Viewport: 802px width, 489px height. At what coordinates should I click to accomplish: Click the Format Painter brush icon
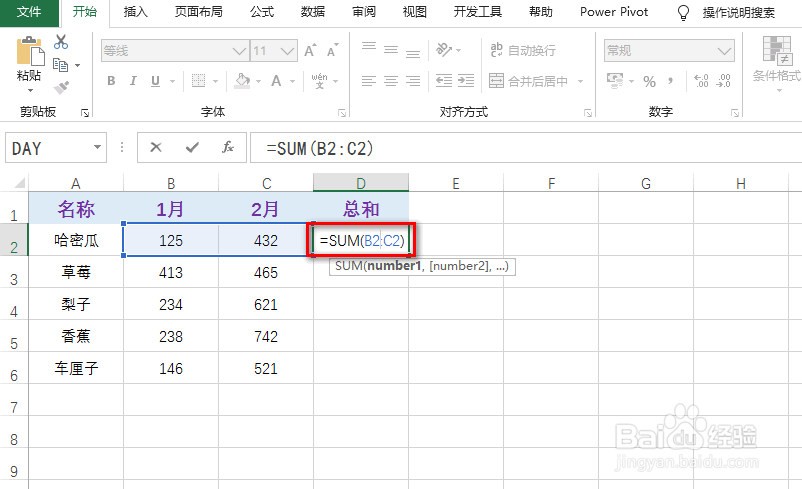61,87
